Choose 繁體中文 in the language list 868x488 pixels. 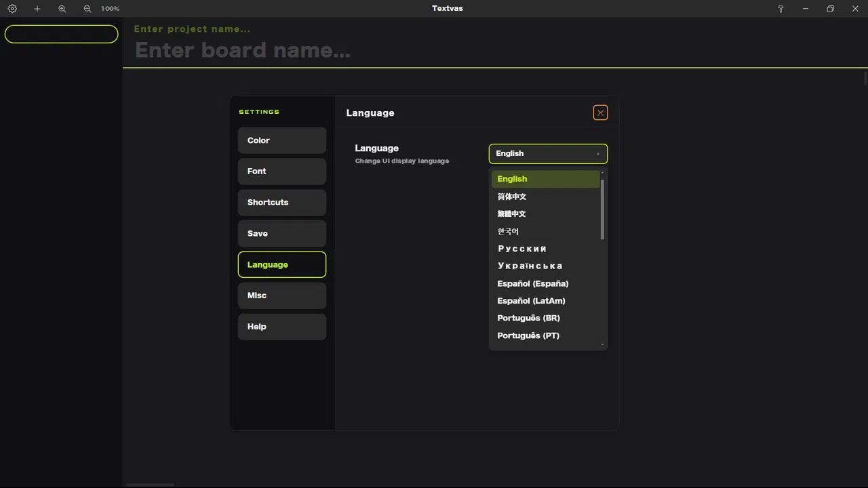545,213
